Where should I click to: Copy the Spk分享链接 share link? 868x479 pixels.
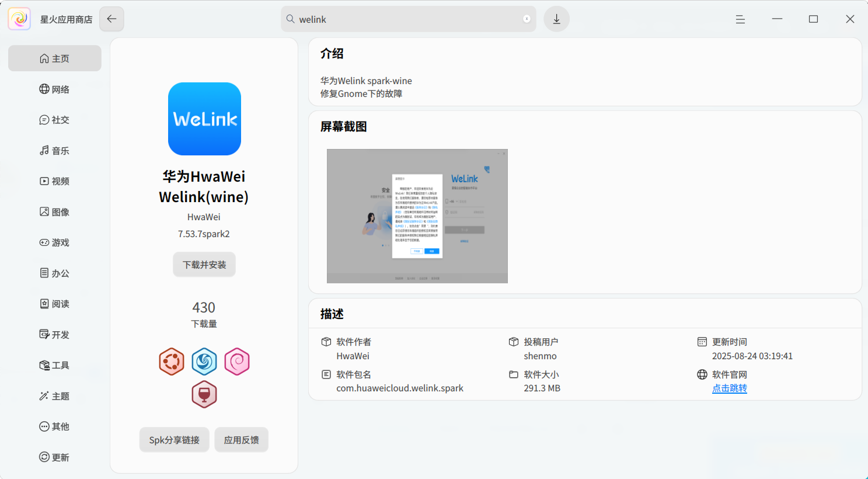(x=175, y=440)
